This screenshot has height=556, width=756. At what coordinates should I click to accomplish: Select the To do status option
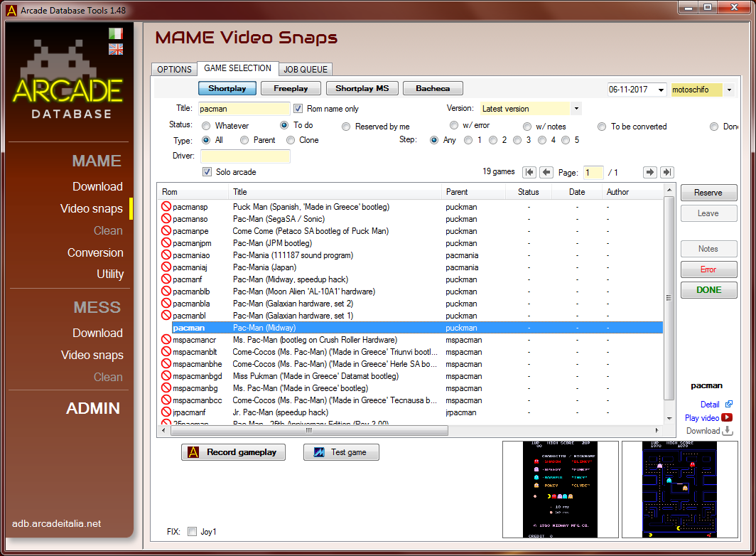pyautogui.click(x=284, y=125)
